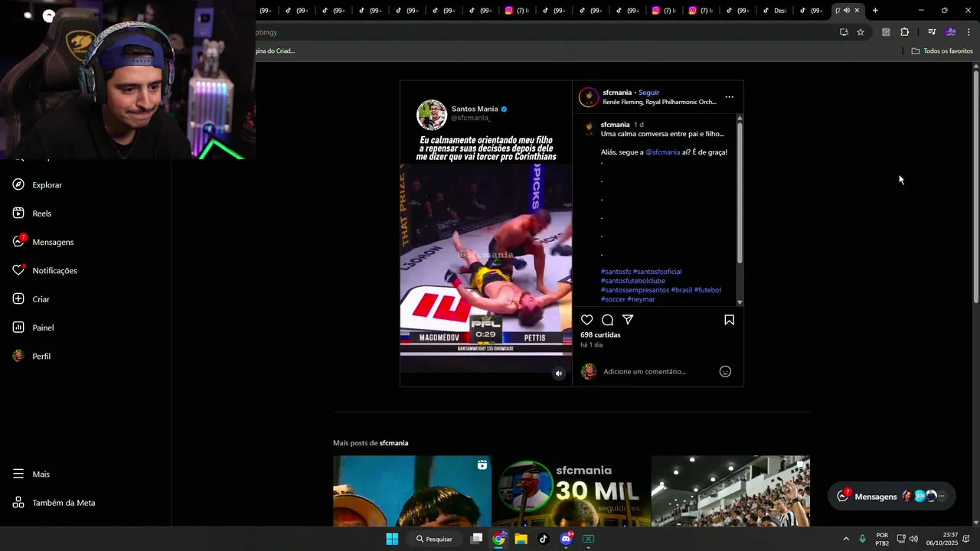Open Chrome three-dot menu
The width and height of the screenshot is (980, 551).
969,32
